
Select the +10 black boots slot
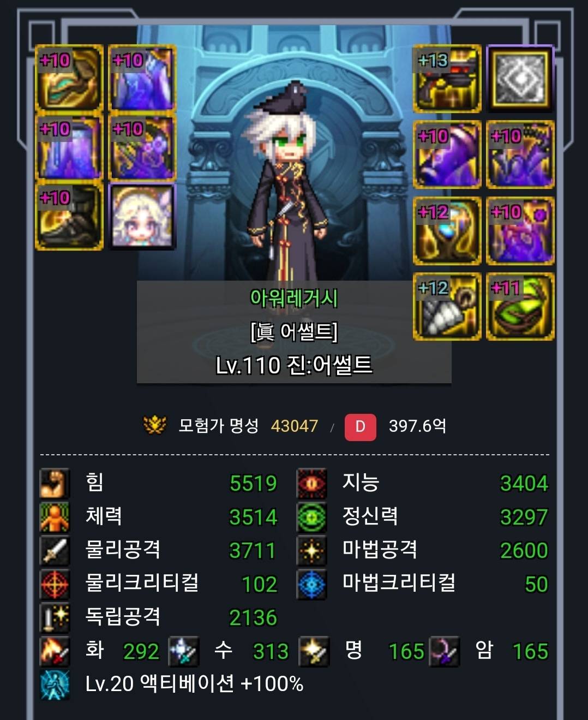(x=69, y=217)
